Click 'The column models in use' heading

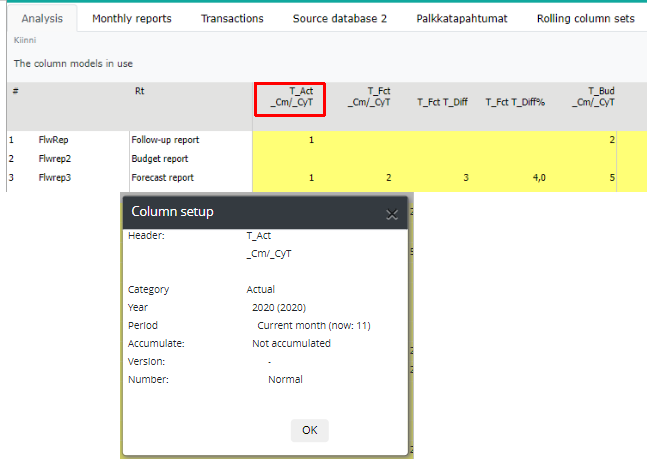coord(73,64)
